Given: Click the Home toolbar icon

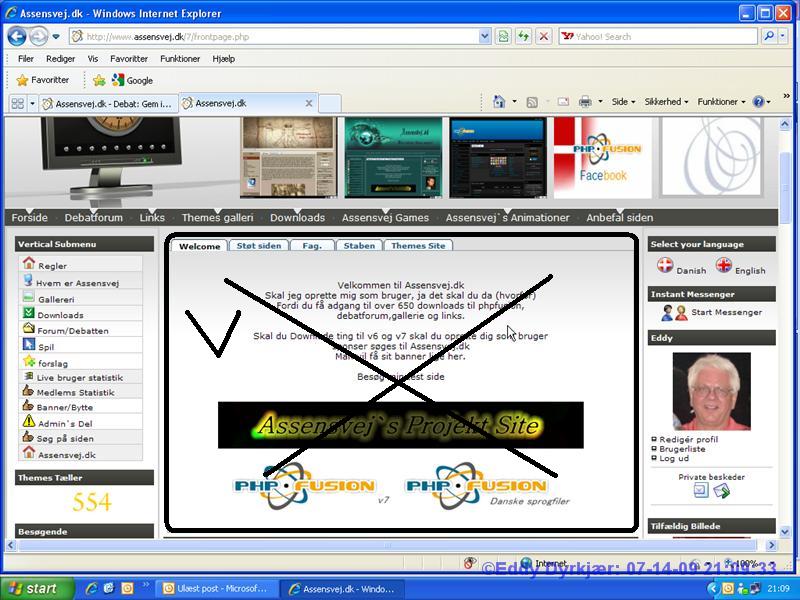Looking at the screenshot, I should [x=499, y=102].
